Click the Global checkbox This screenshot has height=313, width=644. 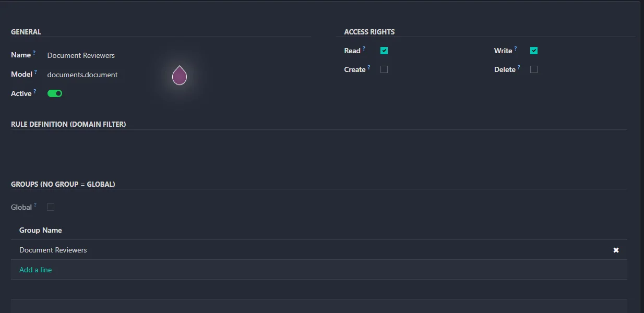point(51,207)
